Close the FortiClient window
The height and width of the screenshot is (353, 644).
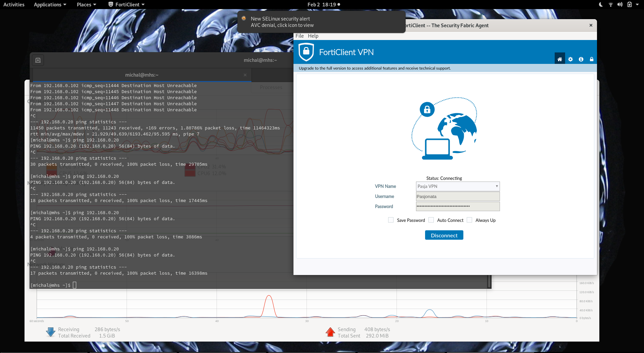coord(591,25)
